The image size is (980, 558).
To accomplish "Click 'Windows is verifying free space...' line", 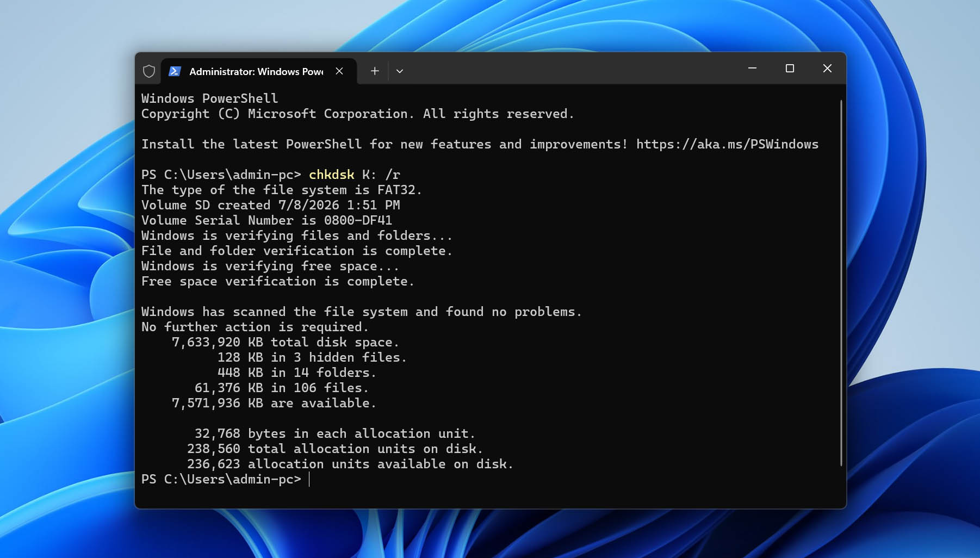I will pyautogui.click(x=270, y=266).
